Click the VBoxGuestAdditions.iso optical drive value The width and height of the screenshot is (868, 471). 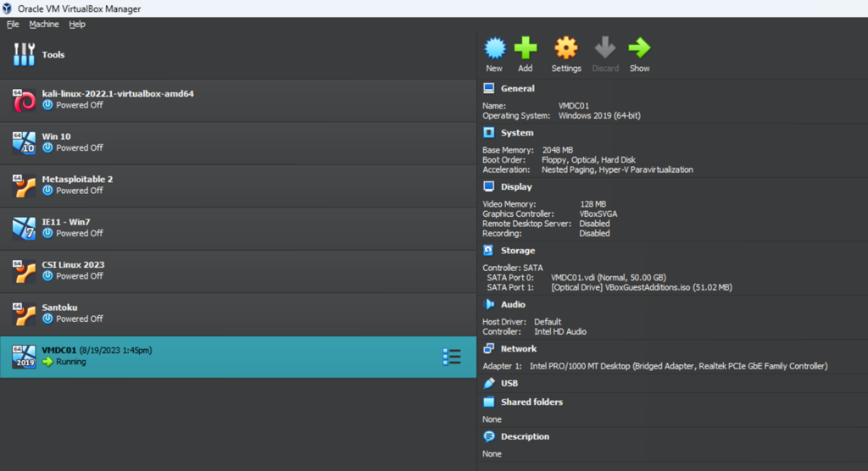[x=642, y=287]
